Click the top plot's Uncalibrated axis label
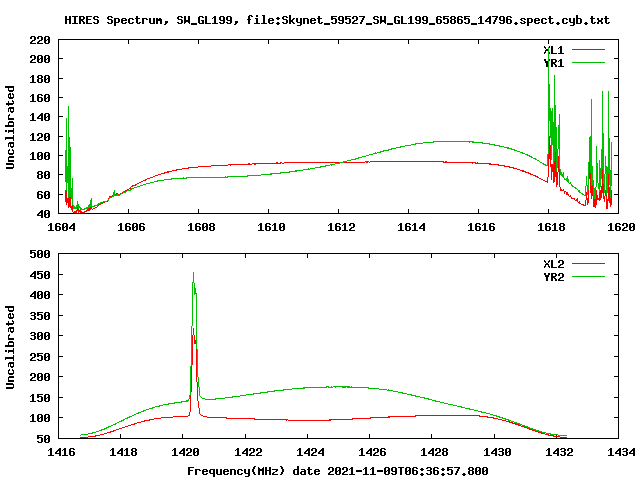This screenshot has width=640, height=480. (x=10, y=127)
